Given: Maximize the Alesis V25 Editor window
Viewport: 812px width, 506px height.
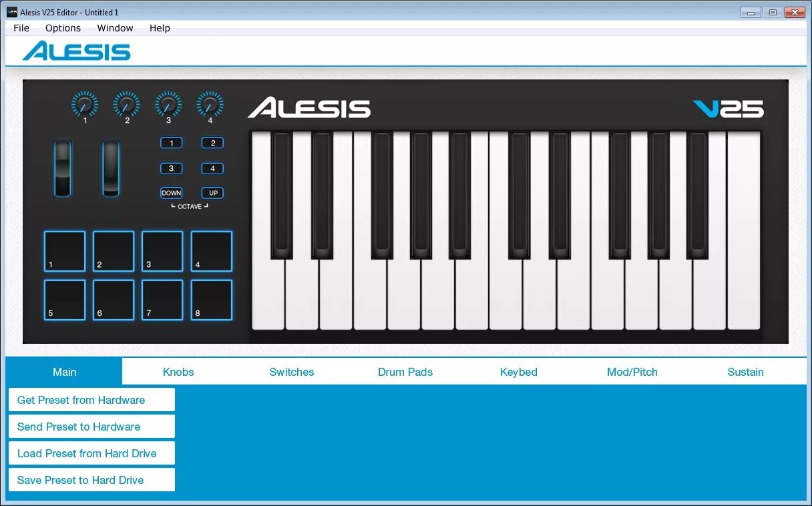Looking at the screenshot, I should 773,12.
